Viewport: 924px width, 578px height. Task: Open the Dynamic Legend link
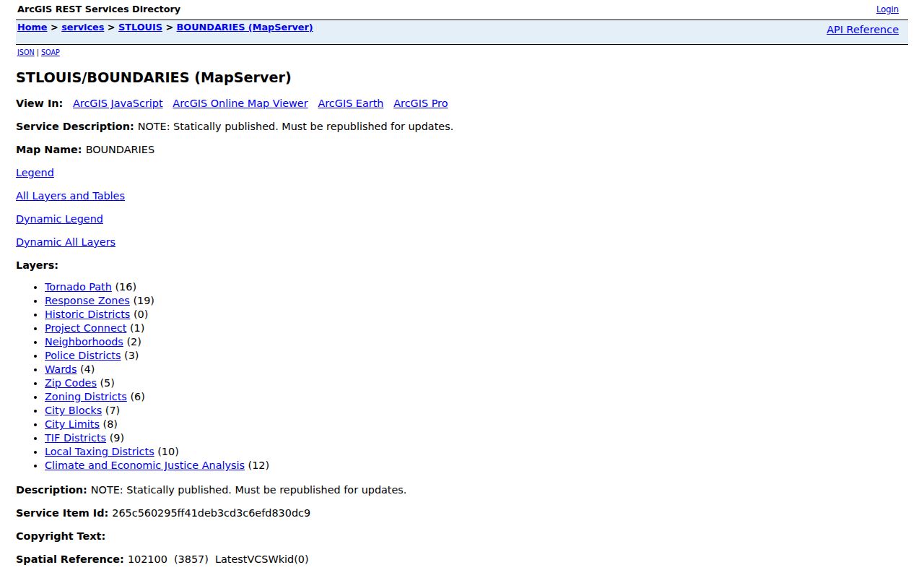tap(59, 219)
